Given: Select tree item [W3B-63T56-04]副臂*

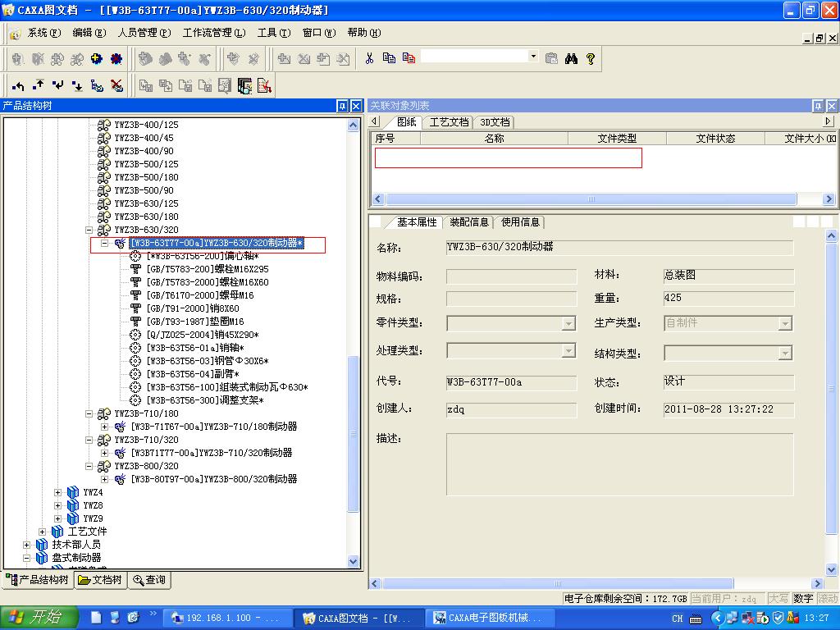Looking at the screenshot, I should (x=193, y=374).
